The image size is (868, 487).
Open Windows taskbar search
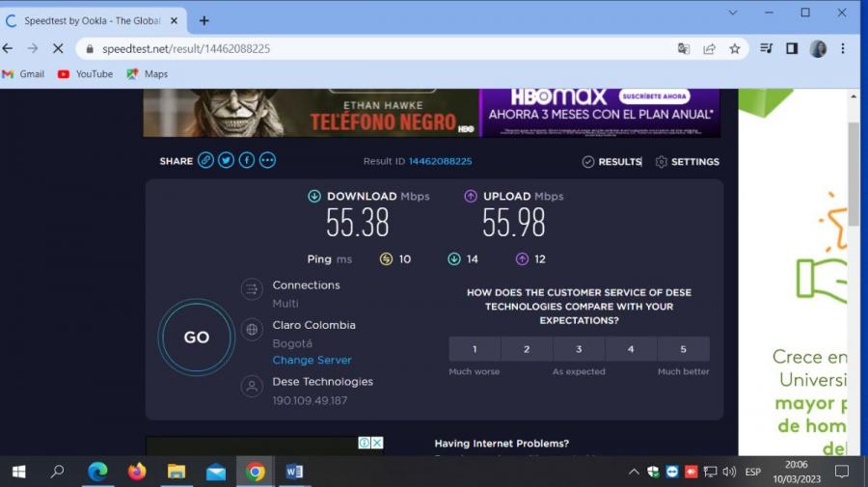[x=58, y=472]
